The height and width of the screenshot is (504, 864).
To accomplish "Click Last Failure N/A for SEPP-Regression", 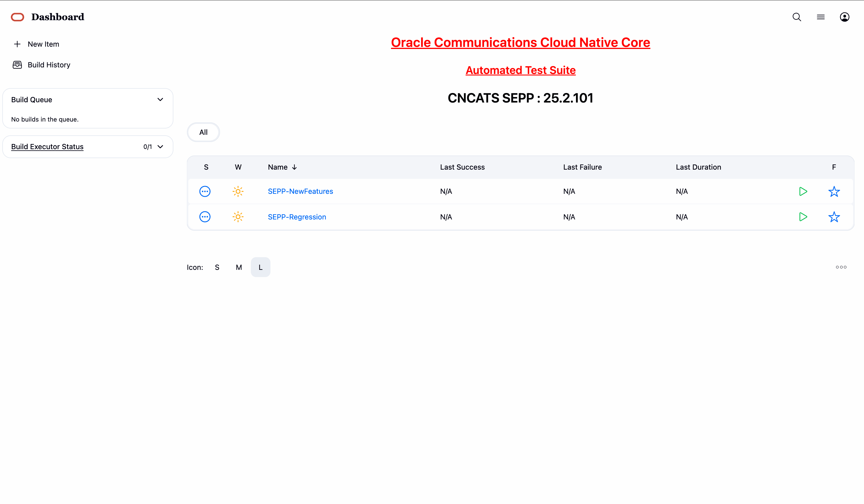I will point(569,217).
